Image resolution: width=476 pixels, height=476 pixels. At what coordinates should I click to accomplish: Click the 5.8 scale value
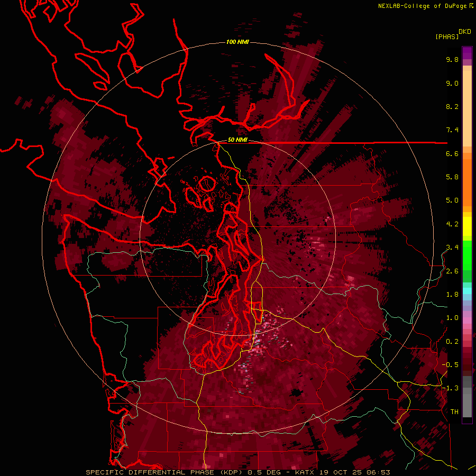(452, 177)
